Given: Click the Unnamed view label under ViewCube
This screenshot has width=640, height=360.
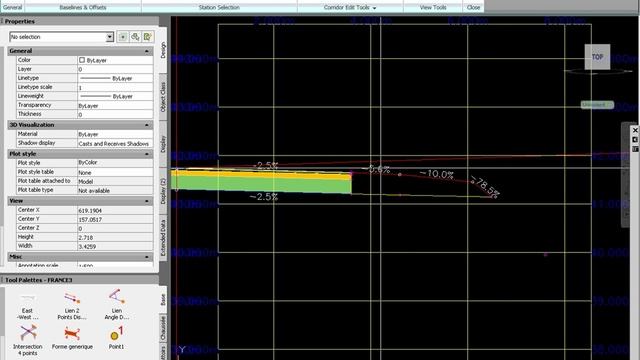Looking at the screenshot, I should pos(597,105).
